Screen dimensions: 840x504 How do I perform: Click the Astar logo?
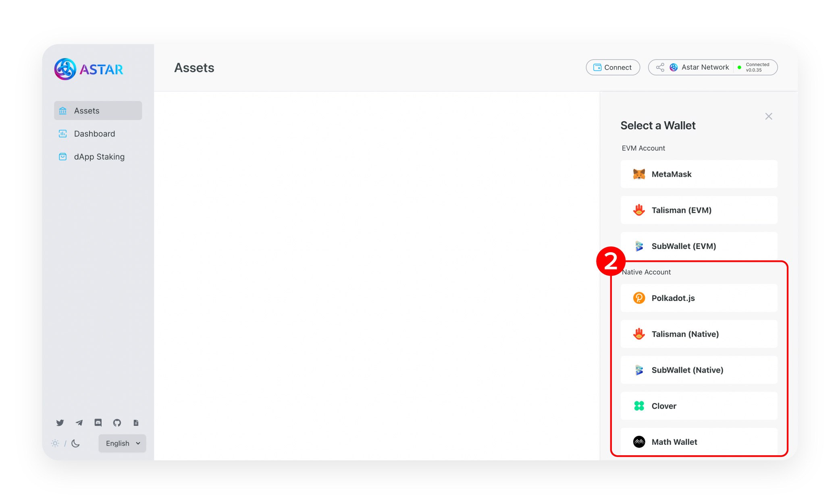[x=89, y=69]
